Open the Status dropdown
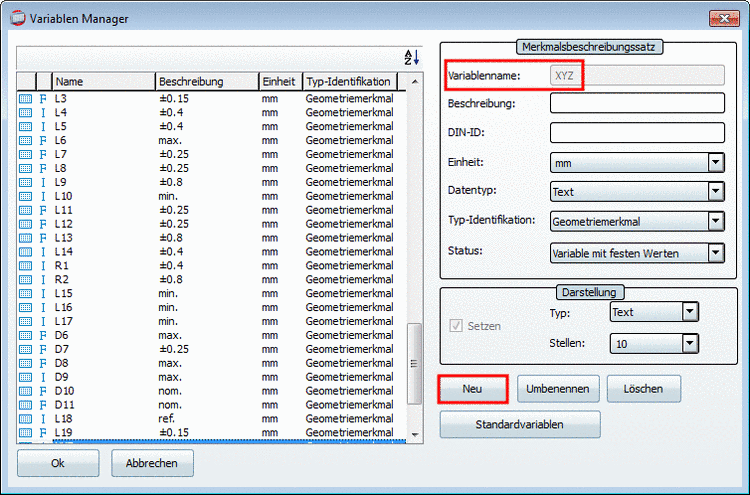Viewport: 750px width, 495px height. 716,253
